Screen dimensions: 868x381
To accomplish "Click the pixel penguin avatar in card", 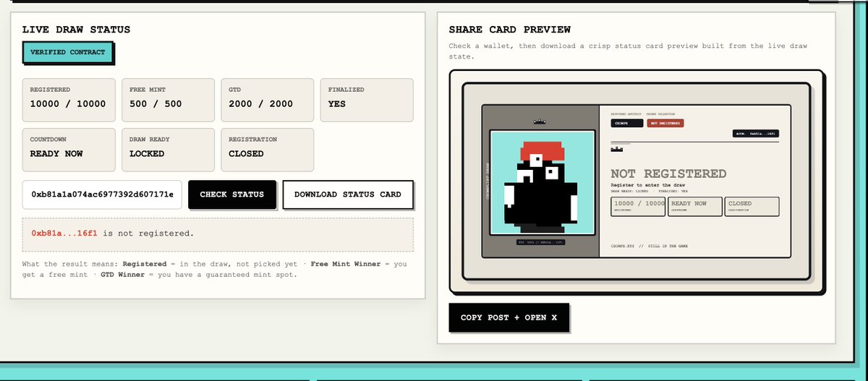I will tap(542, 183).
